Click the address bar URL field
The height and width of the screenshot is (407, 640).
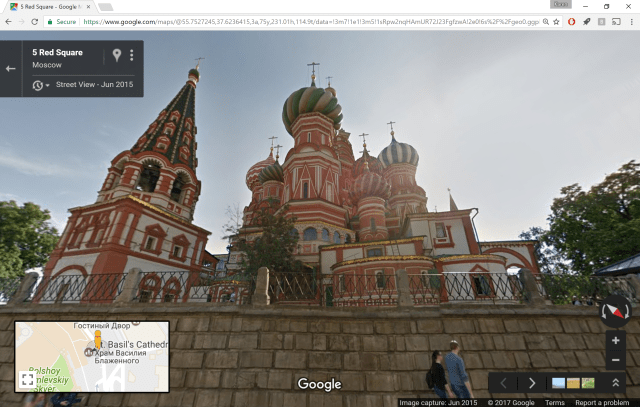point(300,21)
